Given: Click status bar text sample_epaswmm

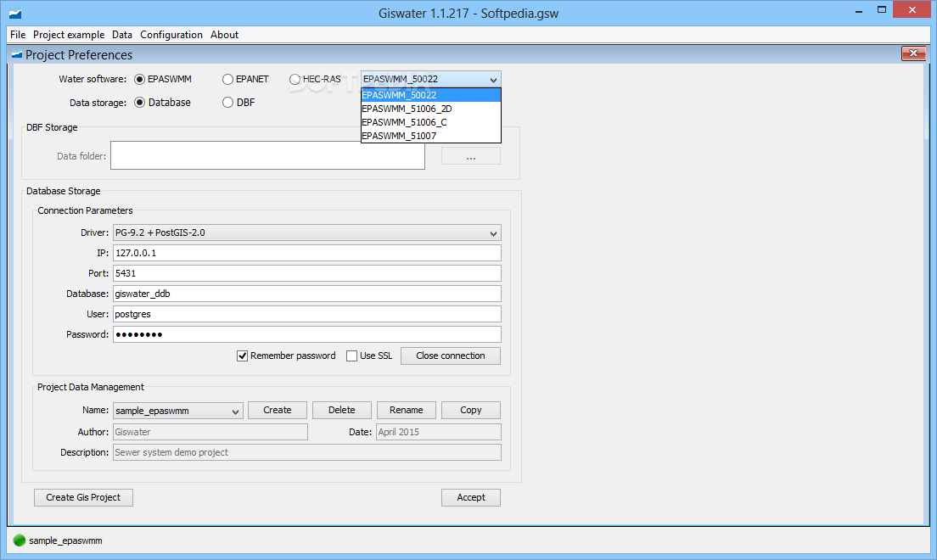Looking at the screenshot, I should (65, 540).
